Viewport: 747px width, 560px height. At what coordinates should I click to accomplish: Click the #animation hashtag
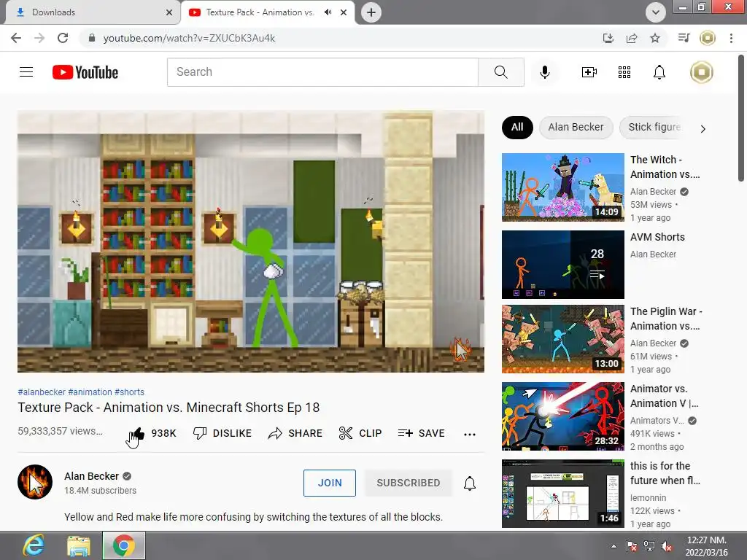click(x=90, y=392)
